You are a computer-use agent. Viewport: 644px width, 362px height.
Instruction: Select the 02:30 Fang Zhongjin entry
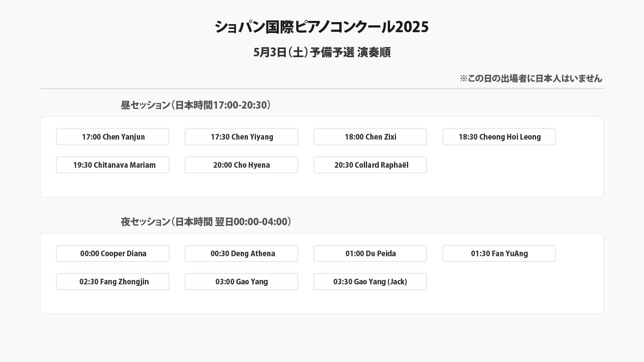[113, 282]
